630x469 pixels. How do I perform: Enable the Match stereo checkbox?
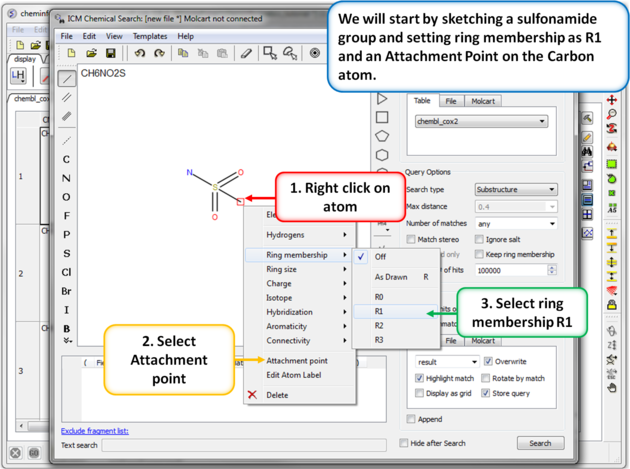(x=411, y=240)
